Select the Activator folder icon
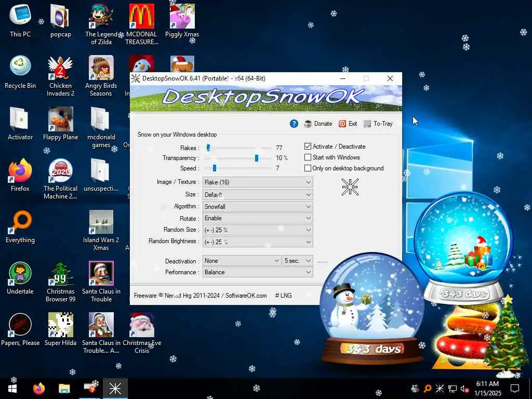This screenshot has width=532, height=399. 20,124
